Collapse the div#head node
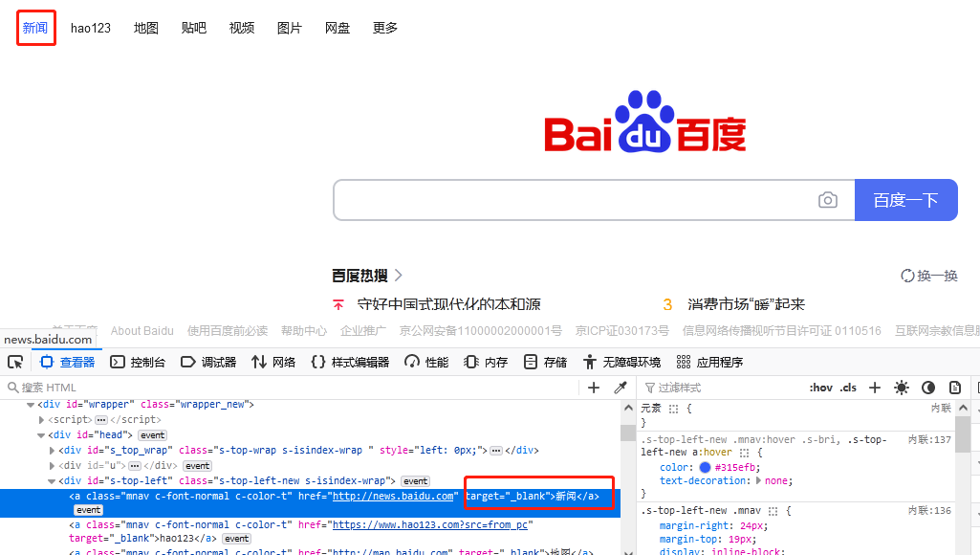This screenshot has height=555, width=980. pos(41,435)
